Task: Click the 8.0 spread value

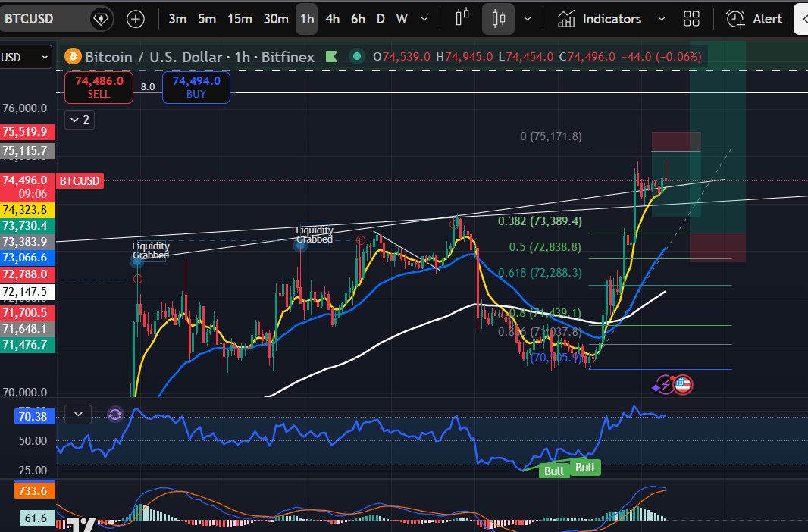Action: [148, 87]
